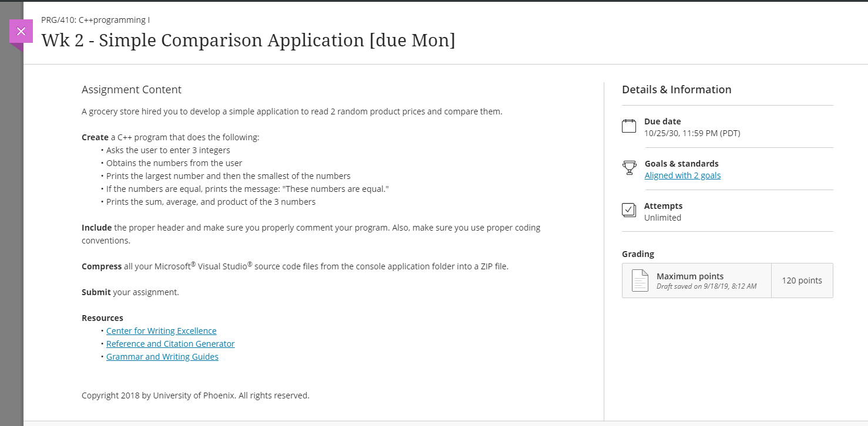Click the 10/25/30 due date text
Image resolution: width=868 pixels, height=426 pixels.
(x=692, y=133)
